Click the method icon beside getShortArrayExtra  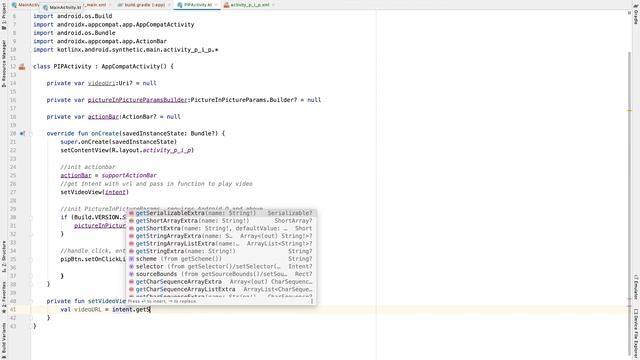(131, 221)
